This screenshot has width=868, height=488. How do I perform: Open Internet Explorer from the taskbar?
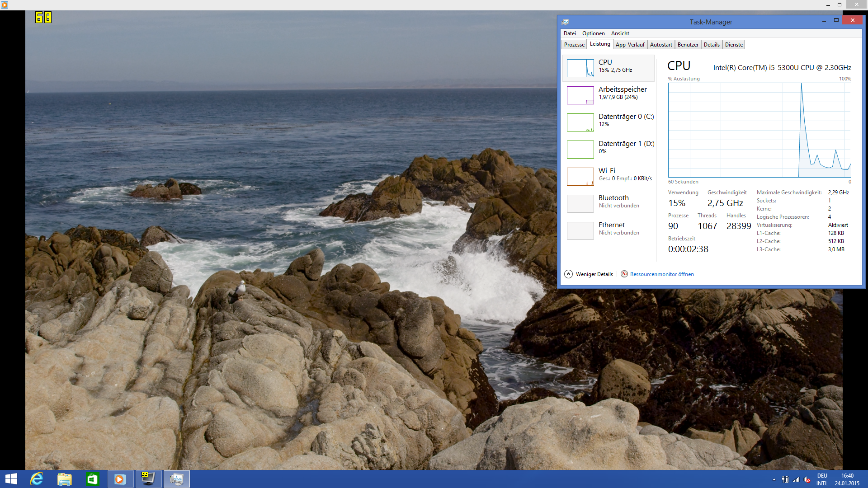(37, 479)
